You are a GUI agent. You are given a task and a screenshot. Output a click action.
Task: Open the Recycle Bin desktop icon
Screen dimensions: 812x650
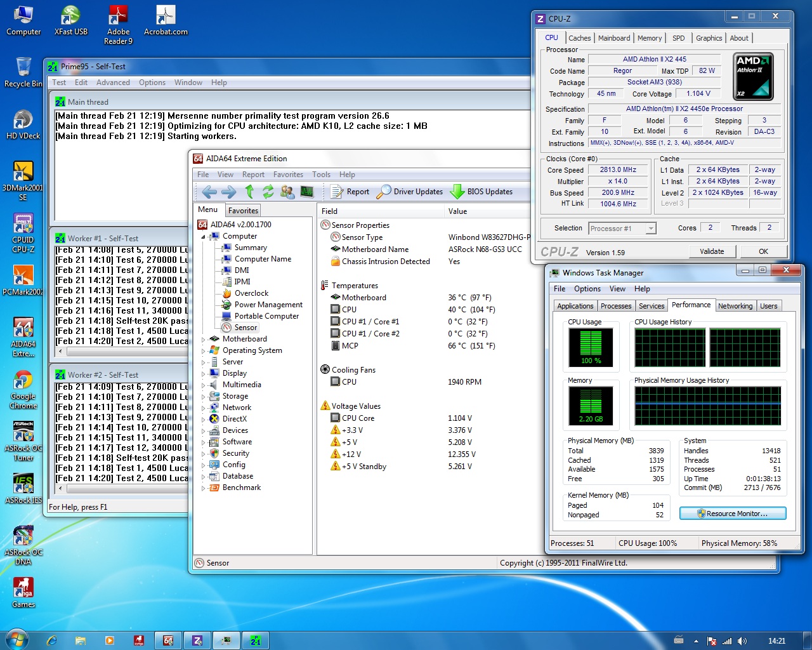[x=23, y=72]
